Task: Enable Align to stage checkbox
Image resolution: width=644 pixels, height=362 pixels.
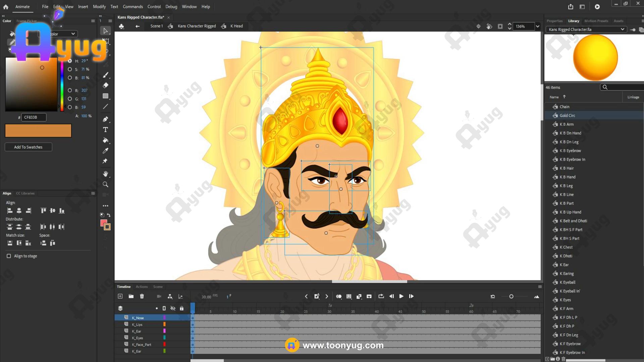Action: [9, 256]
